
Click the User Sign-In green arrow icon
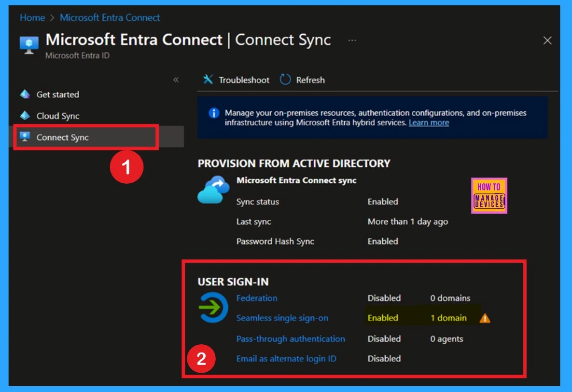click(x=213, y=308)
